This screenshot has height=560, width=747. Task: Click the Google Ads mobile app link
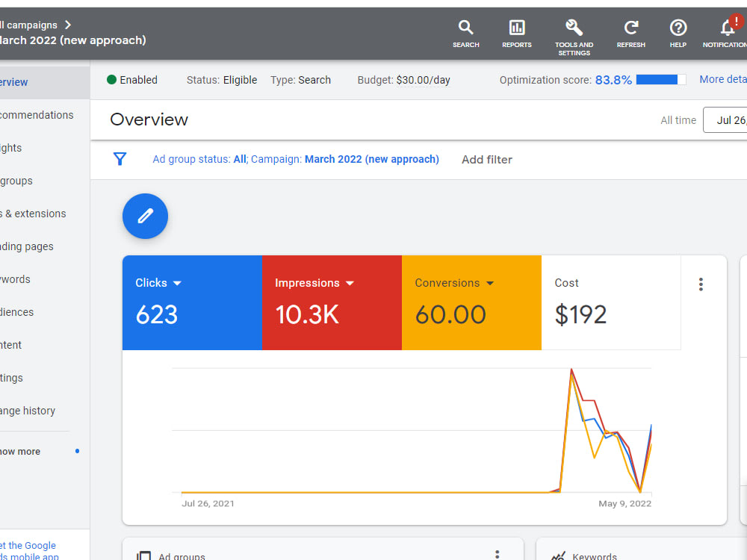pos(28,551)
